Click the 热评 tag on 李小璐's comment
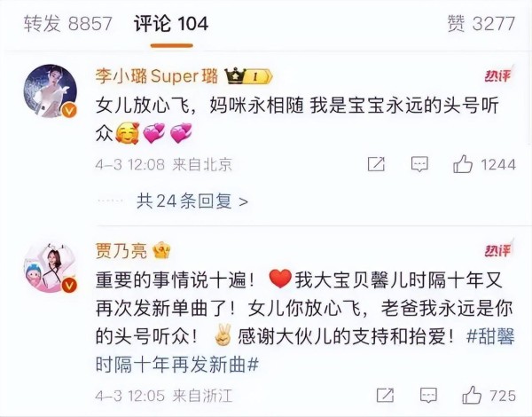 pyautogui.click(x=498, y=75)
